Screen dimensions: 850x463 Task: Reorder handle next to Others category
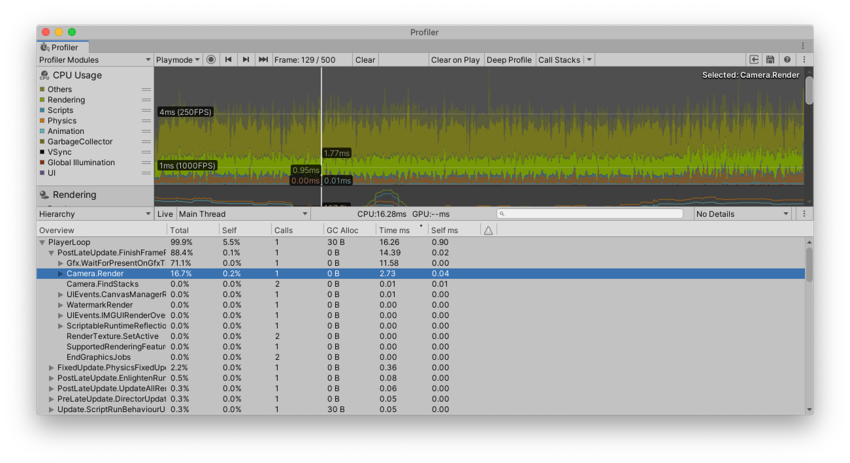coord(146,89)
